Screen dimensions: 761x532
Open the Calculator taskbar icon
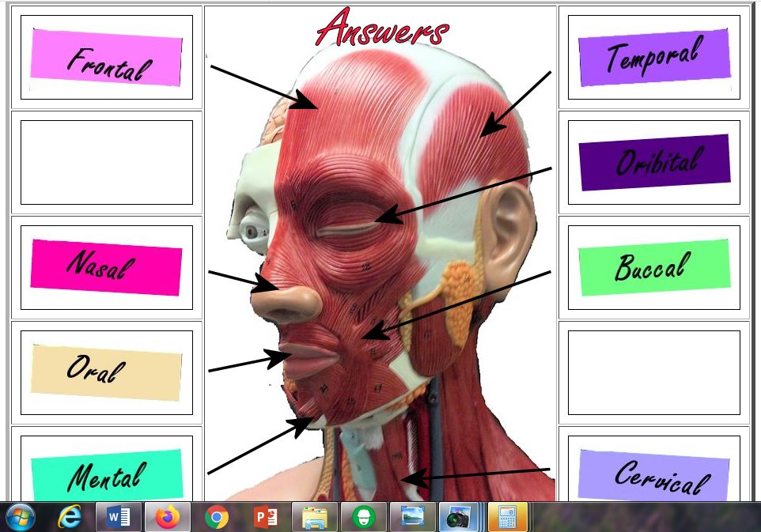(507, 518)
